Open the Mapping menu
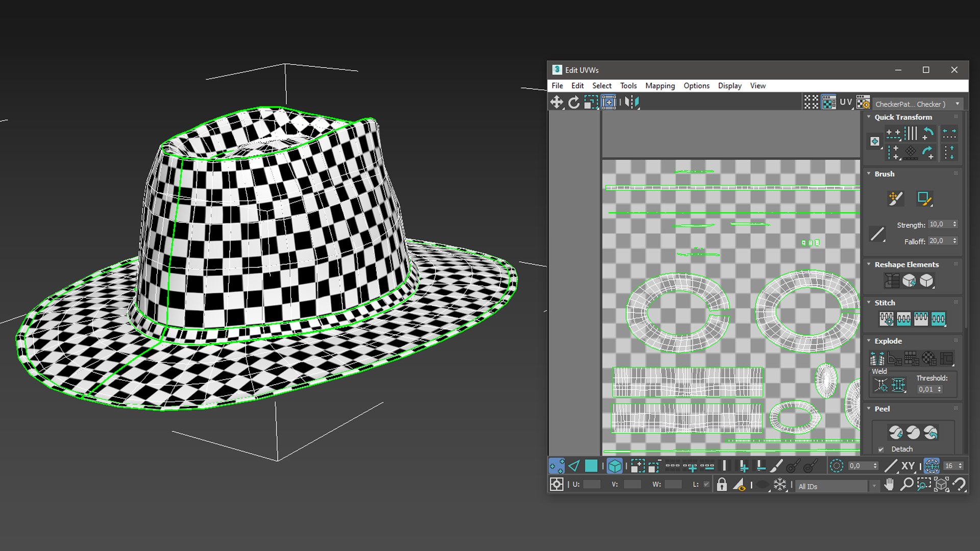 (x=660, y=86)
